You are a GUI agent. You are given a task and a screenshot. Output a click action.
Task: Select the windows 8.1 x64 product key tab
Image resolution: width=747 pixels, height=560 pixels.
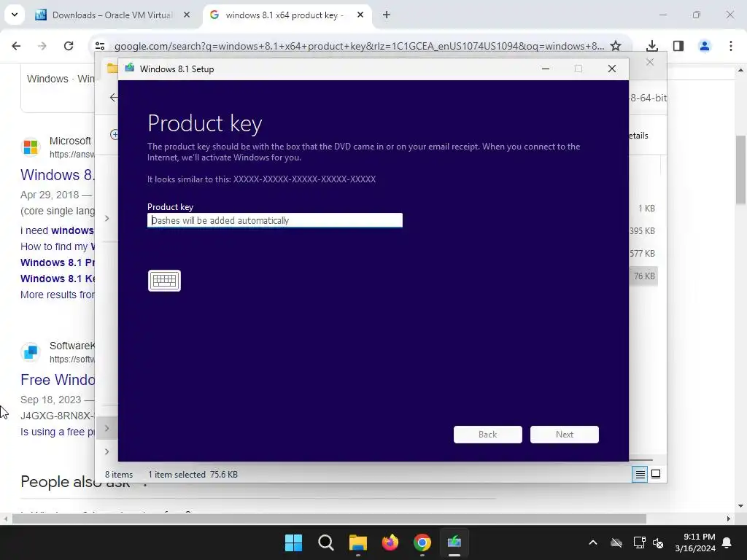286,15
